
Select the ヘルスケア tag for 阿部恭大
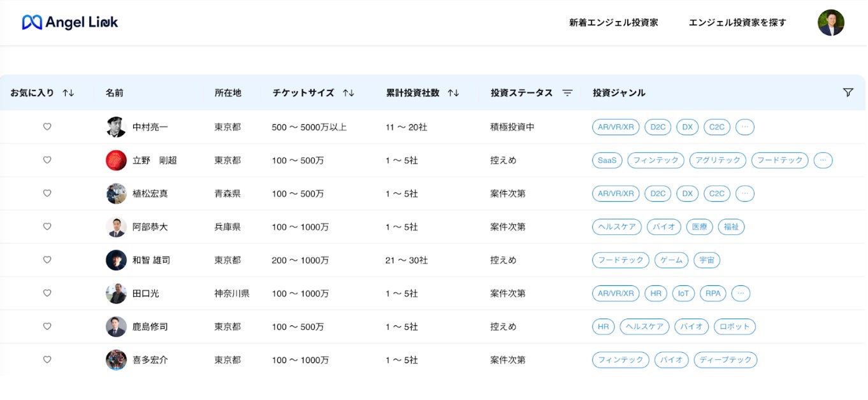point(617,227)
